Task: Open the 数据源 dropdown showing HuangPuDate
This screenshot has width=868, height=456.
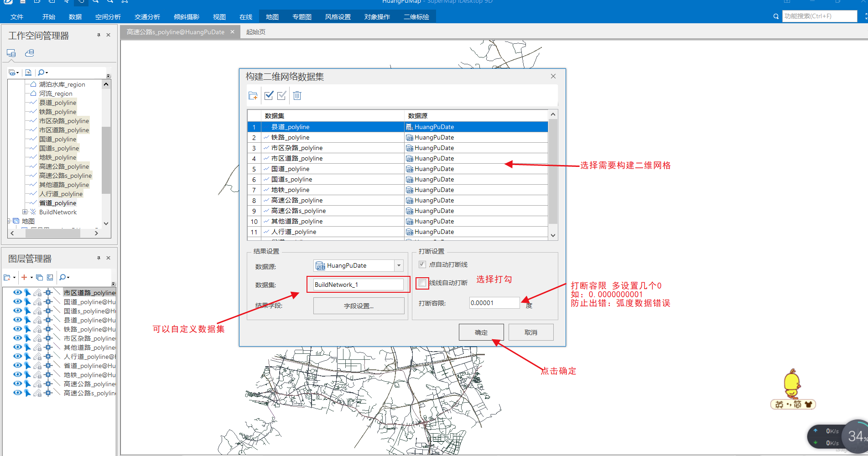Action: coord(398,265)
